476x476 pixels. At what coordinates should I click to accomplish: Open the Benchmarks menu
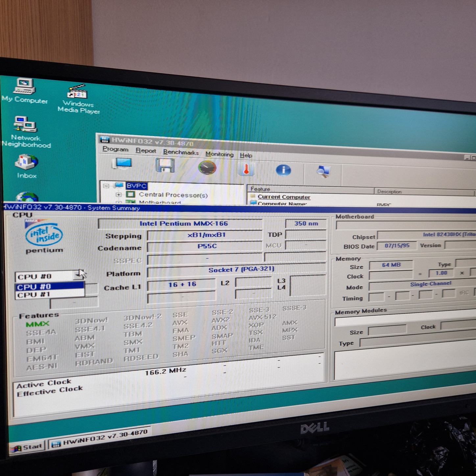pyautogui.click(x=181, y=152)
